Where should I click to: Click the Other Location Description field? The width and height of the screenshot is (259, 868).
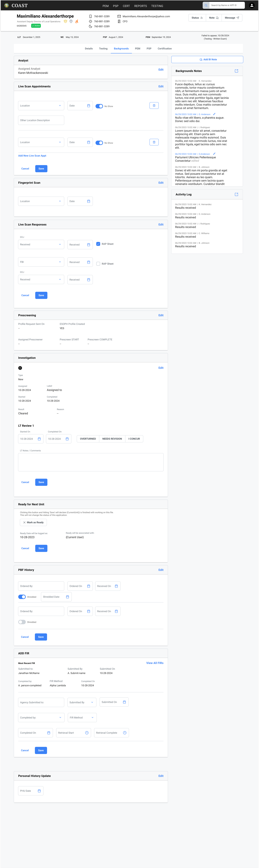(41, 120)
